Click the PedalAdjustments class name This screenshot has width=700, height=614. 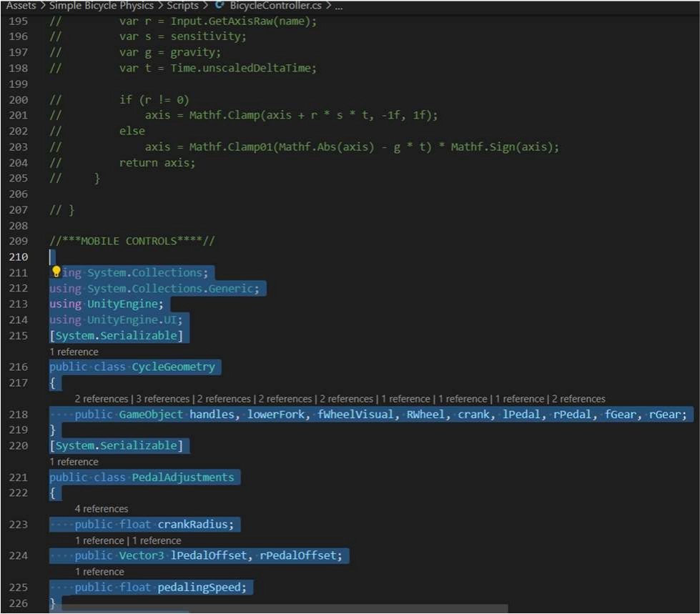(x=183, y=477)
